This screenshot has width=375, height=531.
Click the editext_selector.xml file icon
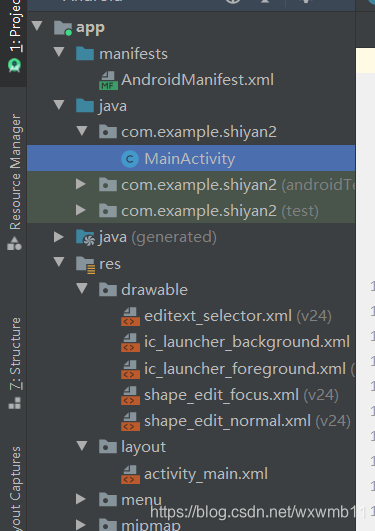point(130,316)
